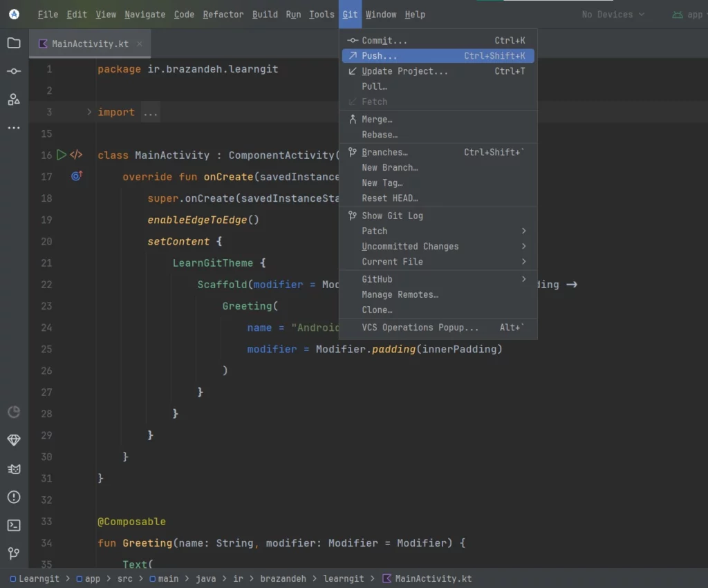Open the Code menu

click(x=184, y=15)
